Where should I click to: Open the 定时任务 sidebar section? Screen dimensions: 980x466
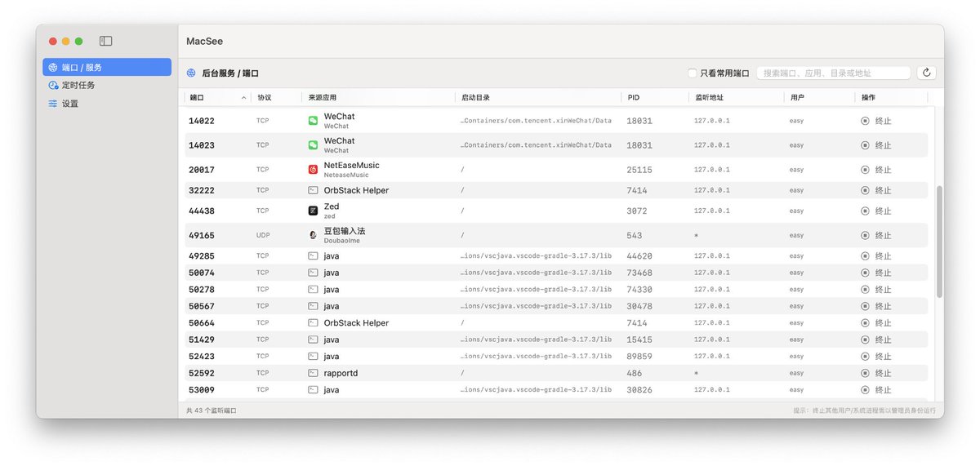pyautogui.click(x=107, y=85)
